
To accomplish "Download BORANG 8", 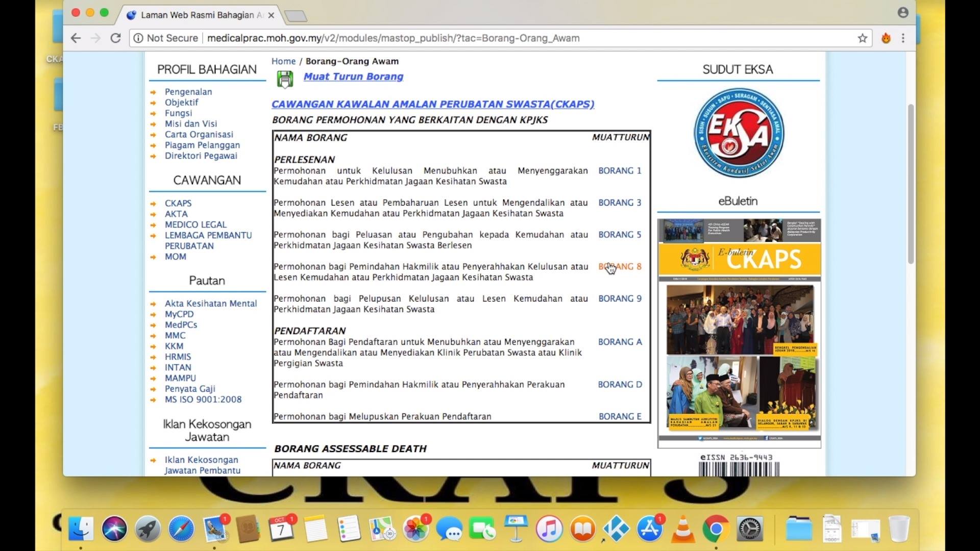I will (x=620, y=267).
